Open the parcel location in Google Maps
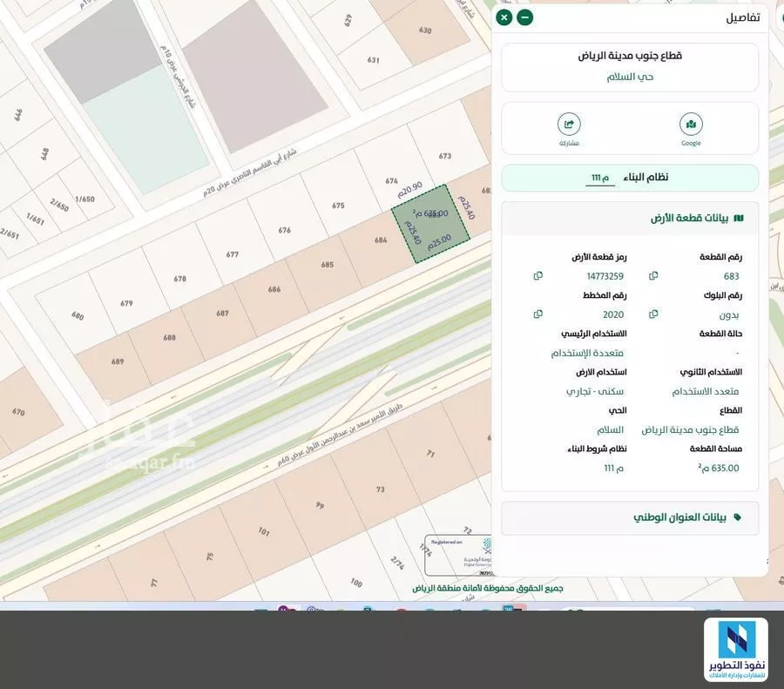This screenshot has width=784, height=689. (x=691, y=125)
